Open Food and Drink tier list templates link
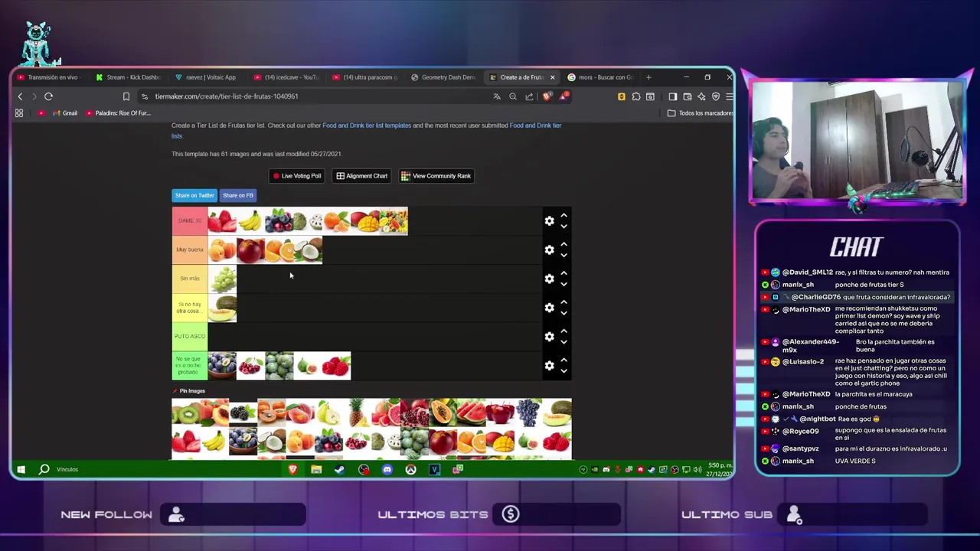Screen dimensions: 980x551 point(367,126)
